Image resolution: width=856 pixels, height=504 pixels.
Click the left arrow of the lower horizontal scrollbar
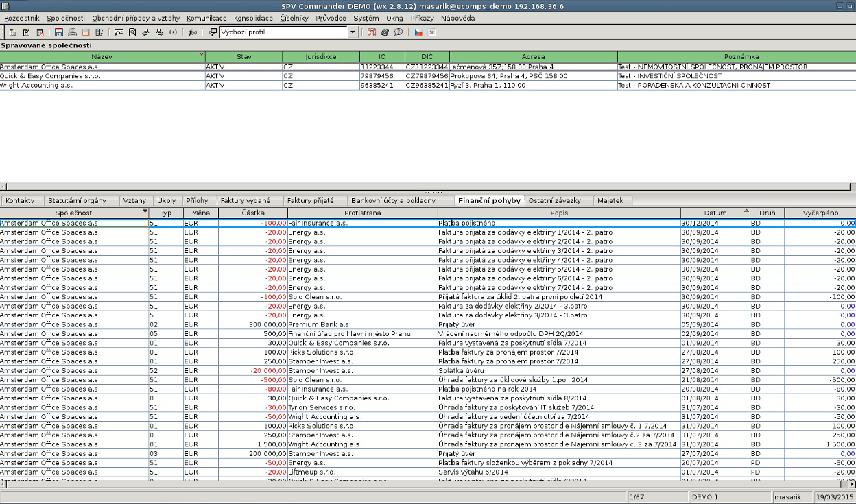tap(3, 483)
